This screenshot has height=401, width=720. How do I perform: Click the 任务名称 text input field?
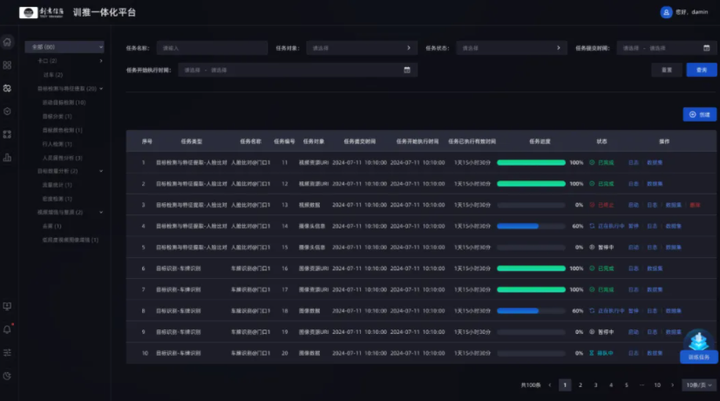click(x=212, y=48)
